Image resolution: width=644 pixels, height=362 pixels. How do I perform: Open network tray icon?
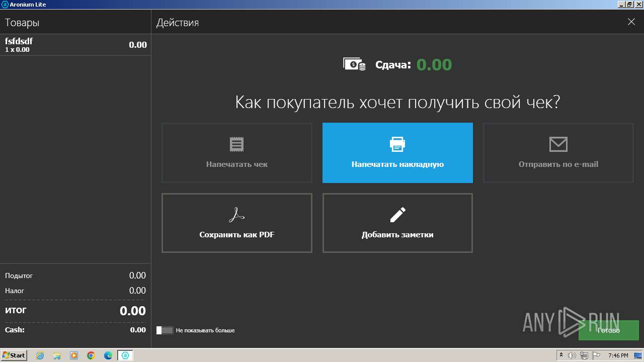(x=584, y=355)
